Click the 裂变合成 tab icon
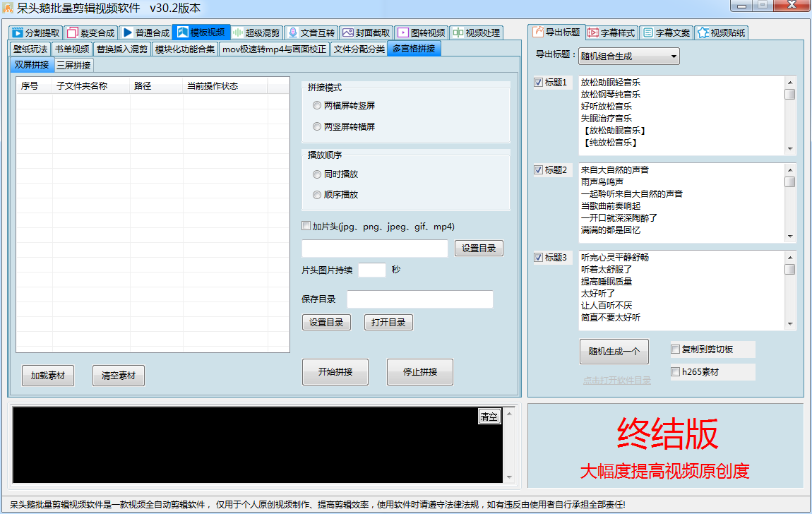812x514 pixels. [73, 32]
